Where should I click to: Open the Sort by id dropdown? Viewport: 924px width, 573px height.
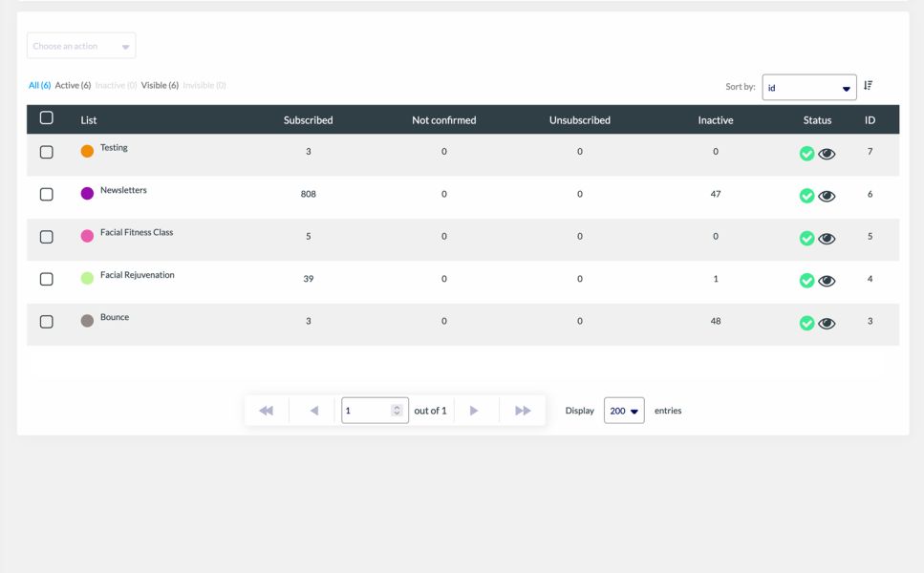tap(808, 88)
